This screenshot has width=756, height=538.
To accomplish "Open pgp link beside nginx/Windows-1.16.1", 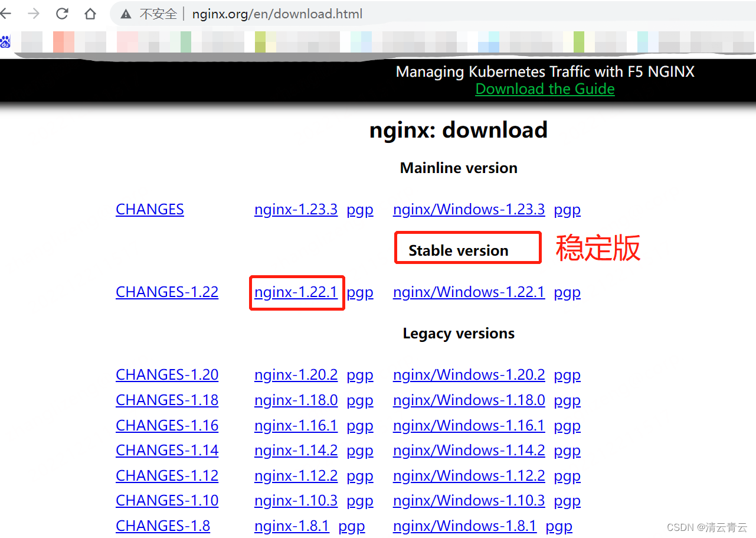I will click(x=567, y=426).
